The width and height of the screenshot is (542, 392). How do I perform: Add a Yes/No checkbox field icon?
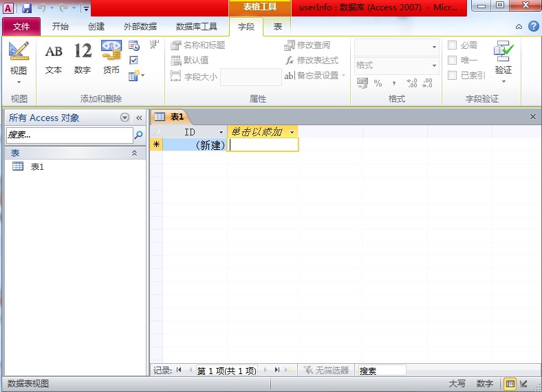[133, 61]
